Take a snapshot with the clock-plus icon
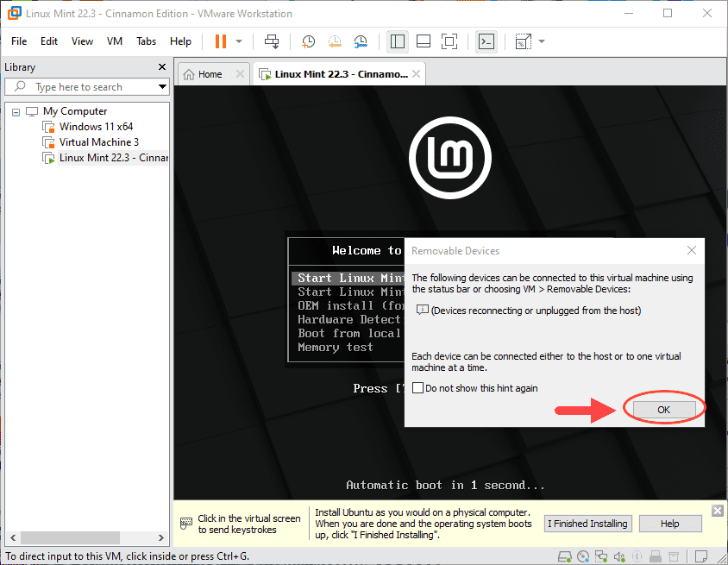This screenshot has height=565, width=728. pos(308,41)
